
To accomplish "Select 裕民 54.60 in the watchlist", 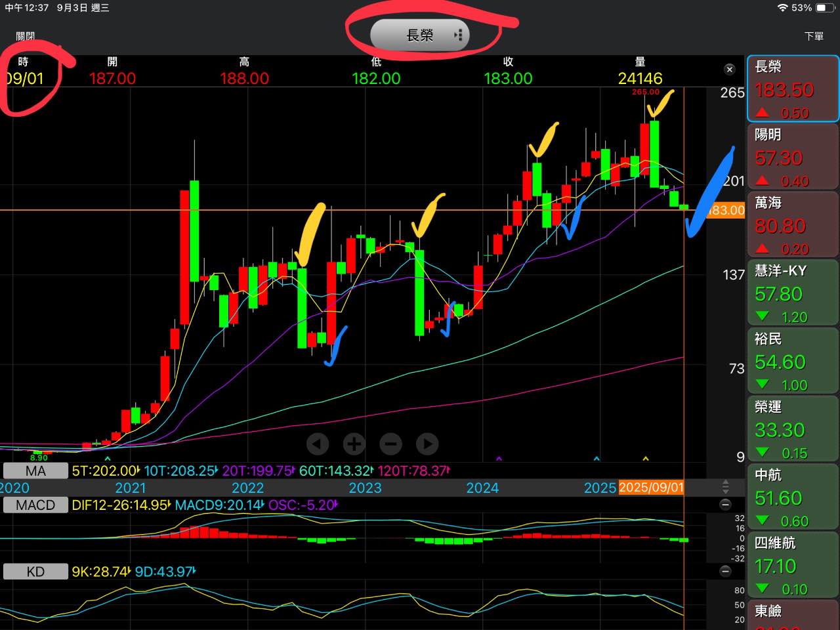I will [793, 361].
